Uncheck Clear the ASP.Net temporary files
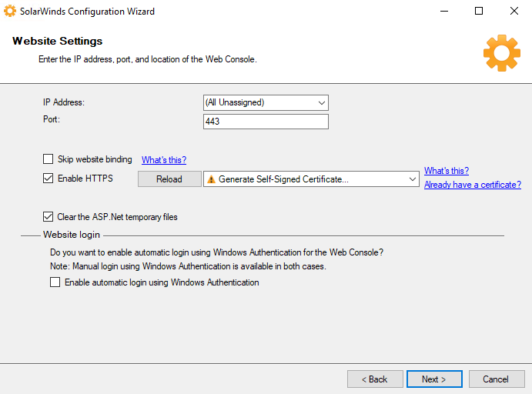This screenshot has height=394, width=532. pos(49,217)
